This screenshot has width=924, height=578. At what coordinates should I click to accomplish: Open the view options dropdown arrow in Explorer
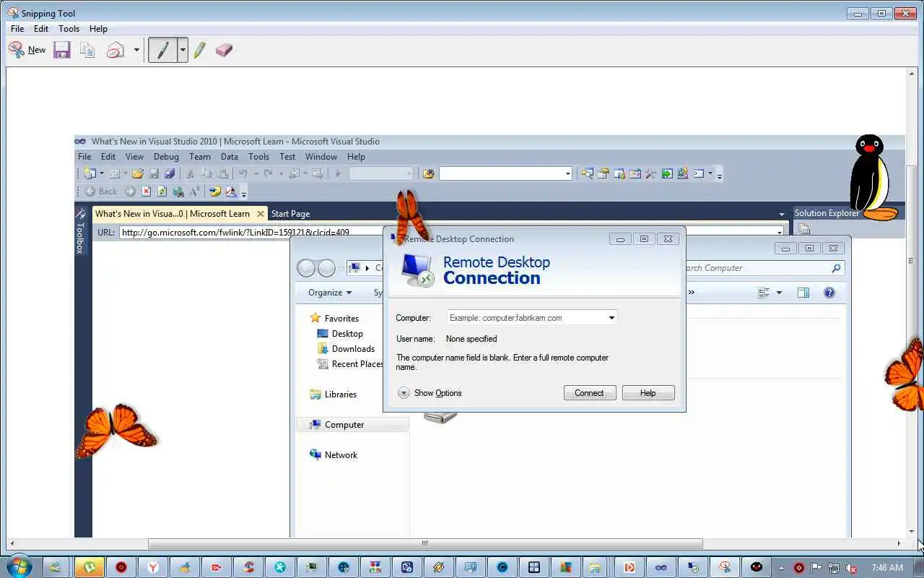pyautogui.click(x=779, y=293)
